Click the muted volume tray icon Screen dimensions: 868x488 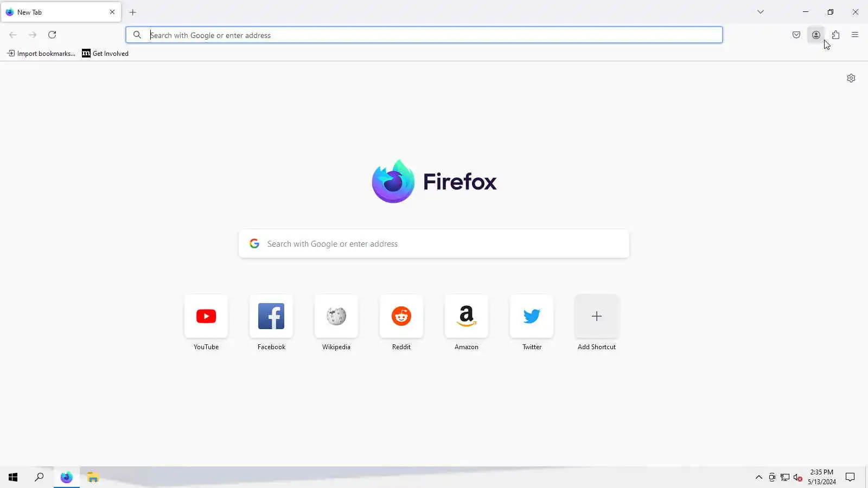(798, 477)
